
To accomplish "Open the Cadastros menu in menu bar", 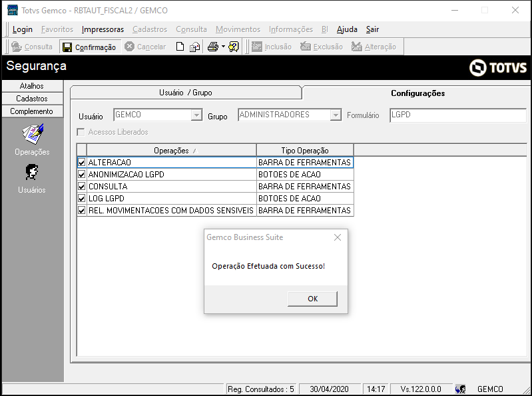I will click(150, 29).
